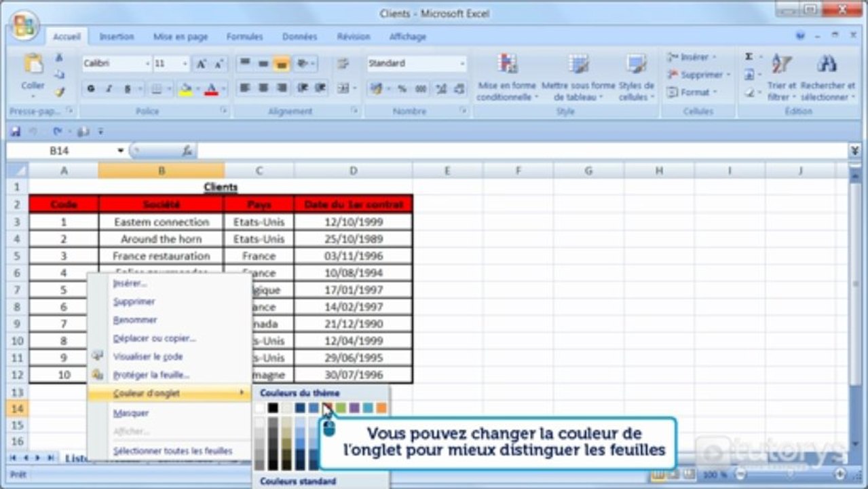Increase indent in the alignment group
This screenshot has width=868, height=489.
tap(320, 88)
